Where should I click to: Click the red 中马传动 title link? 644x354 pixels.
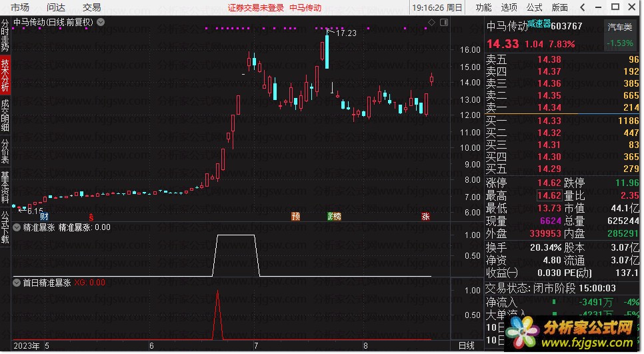305,8
